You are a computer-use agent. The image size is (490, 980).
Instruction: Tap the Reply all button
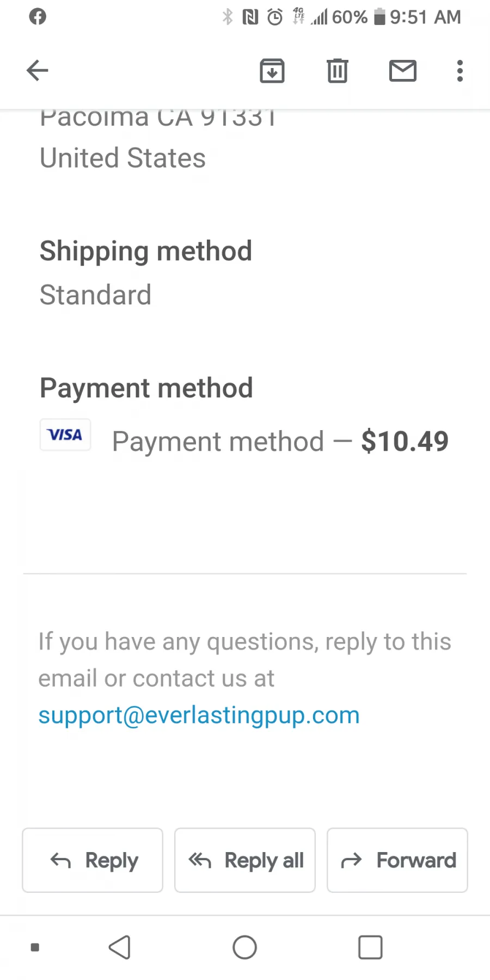click(x=245, y=860)
